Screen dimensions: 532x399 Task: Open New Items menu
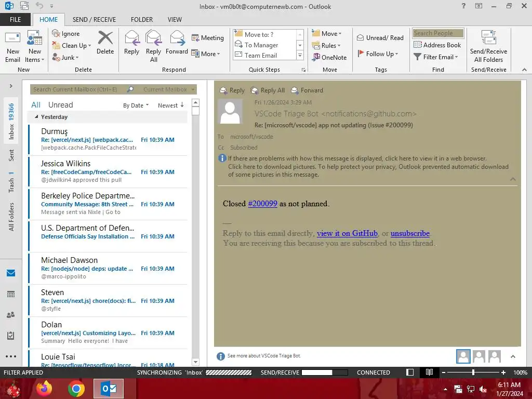click(35, 47)
